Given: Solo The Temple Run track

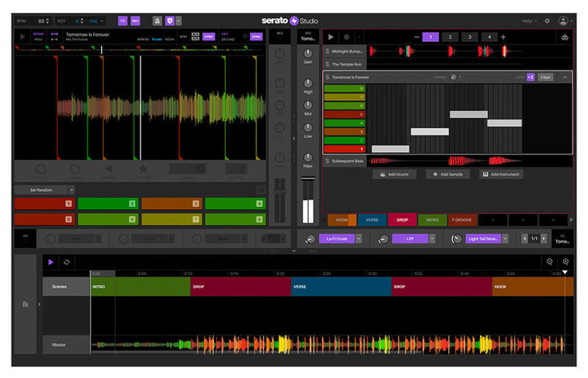Looking at the screenshot, I should [x=327, y=64].
